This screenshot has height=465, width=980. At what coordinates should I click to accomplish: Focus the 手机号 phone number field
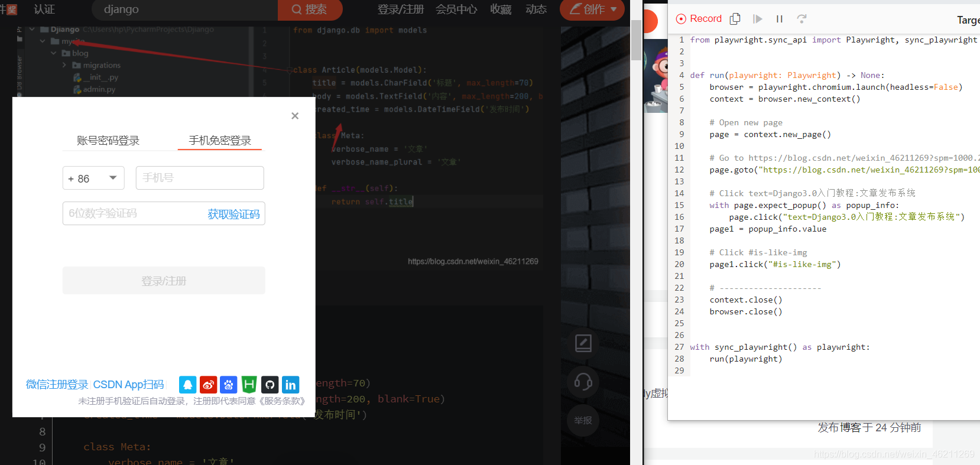(200, 178)
